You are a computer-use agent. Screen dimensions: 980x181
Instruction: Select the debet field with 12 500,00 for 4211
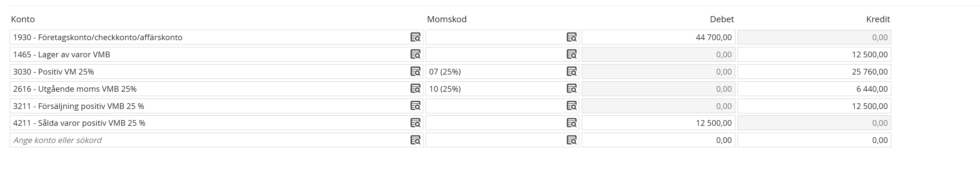[x=658, y=123]
